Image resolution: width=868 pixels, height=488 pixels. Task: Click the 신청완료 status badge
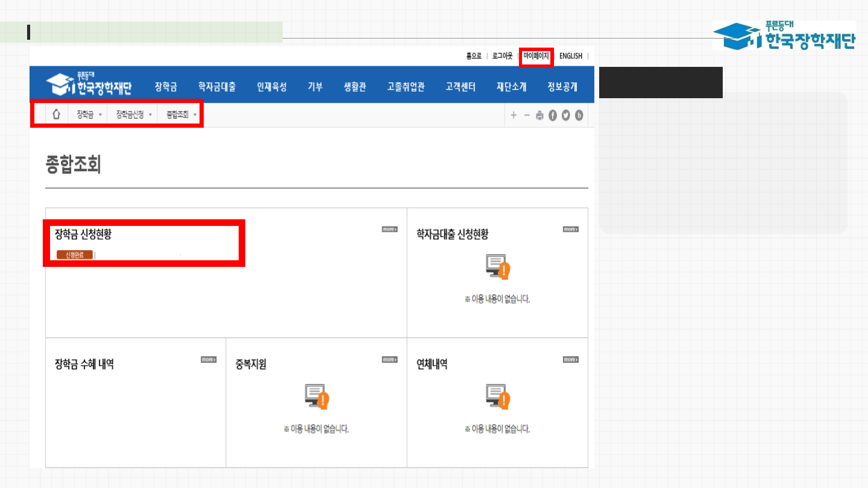pos(75,255)
